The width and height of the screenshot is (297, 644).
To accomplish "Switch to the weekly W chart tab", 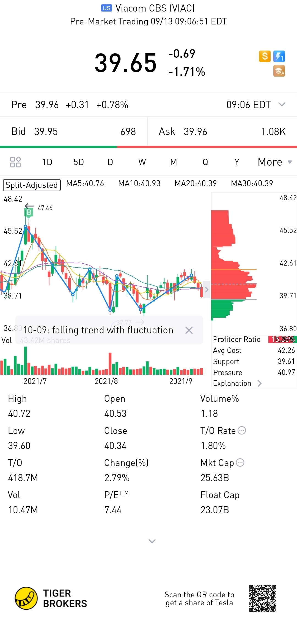I will point(142,162).
